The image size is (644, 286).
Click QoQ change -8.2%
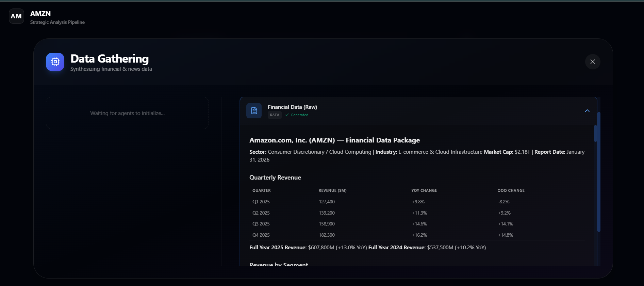click(x=503, y=202)
